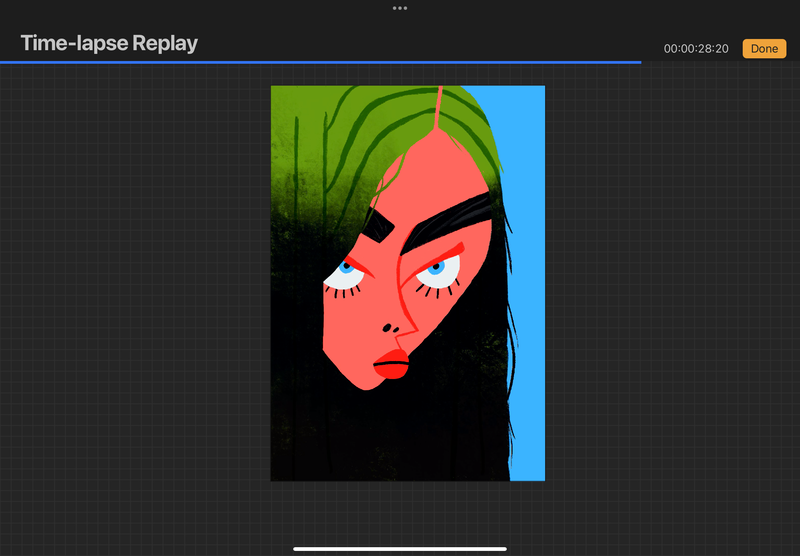800x556 pixels.
Task: Tap the green hair area of canvas
Action: click(320, 130)
